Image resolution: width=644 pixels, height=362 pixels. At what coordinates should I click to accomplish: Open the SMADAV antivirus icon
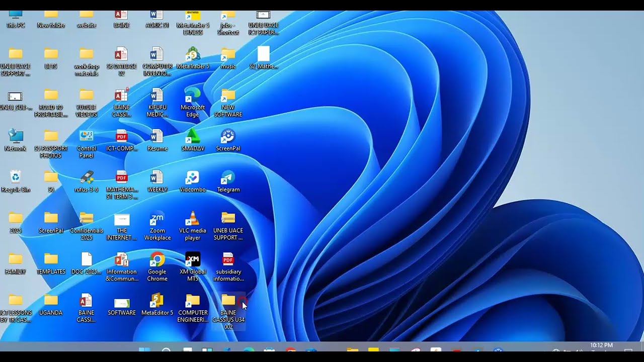193,140
